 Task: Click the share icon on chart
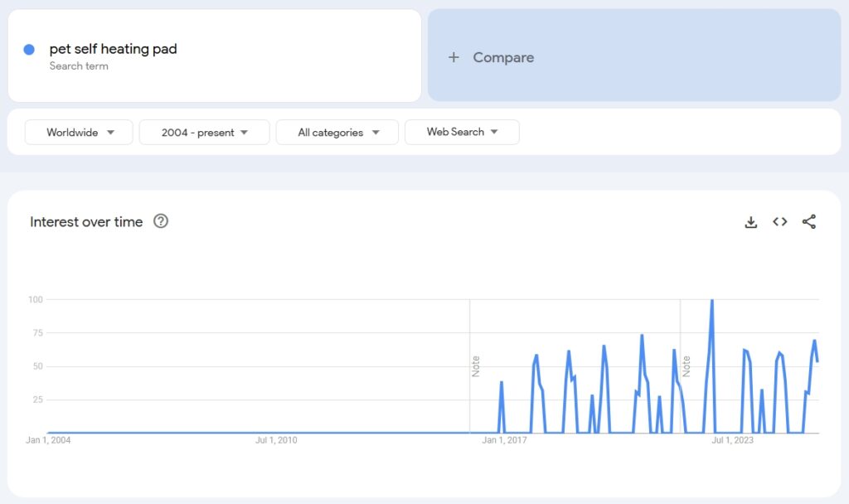(809, 222)
